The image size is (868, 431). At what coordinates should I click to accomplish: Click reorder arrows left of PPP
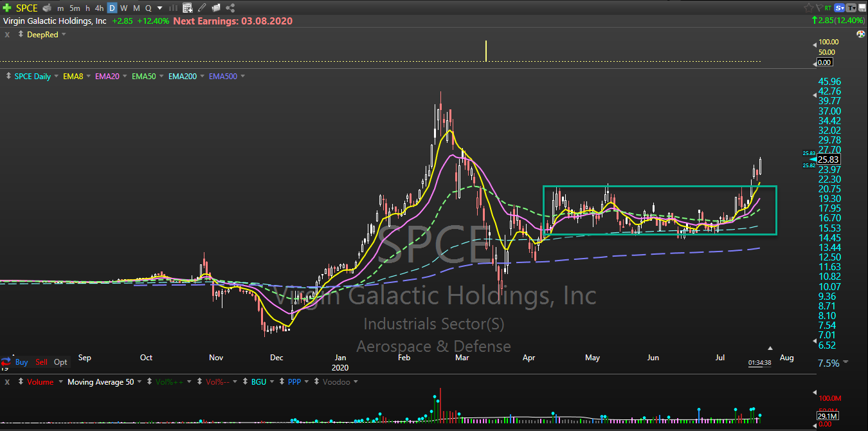(x=282, y=381)
